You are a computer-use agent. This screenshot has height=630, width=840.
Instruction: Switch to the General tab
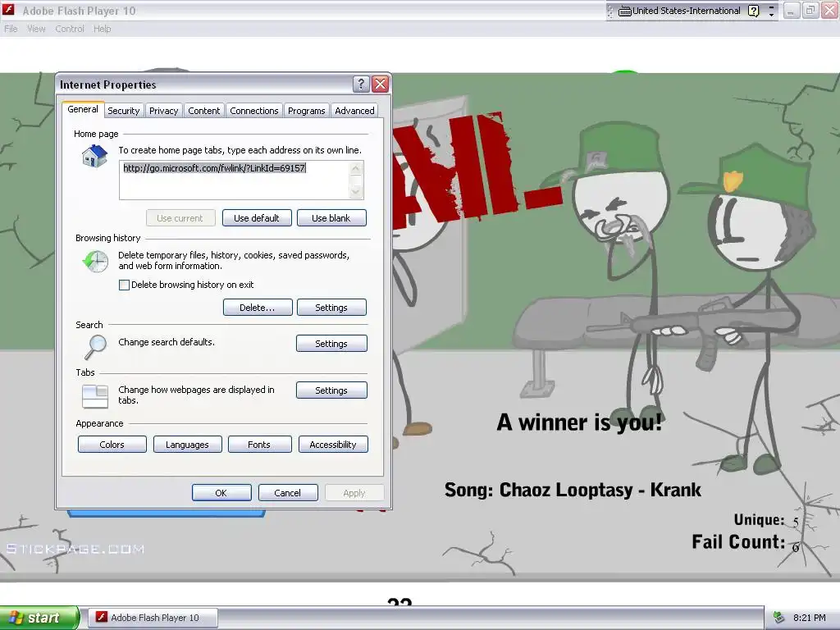tap(83, 109)
